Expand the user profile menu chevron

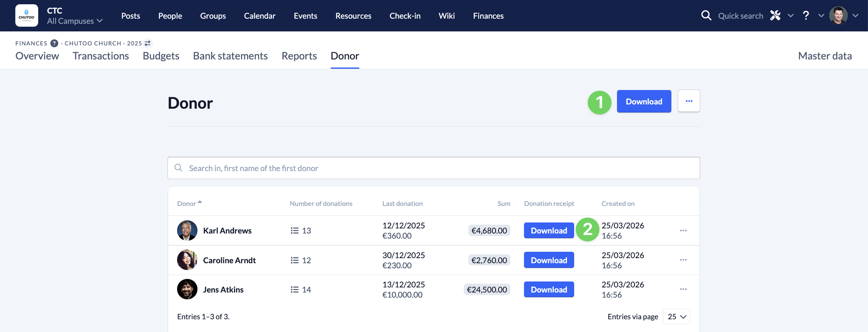856,16
